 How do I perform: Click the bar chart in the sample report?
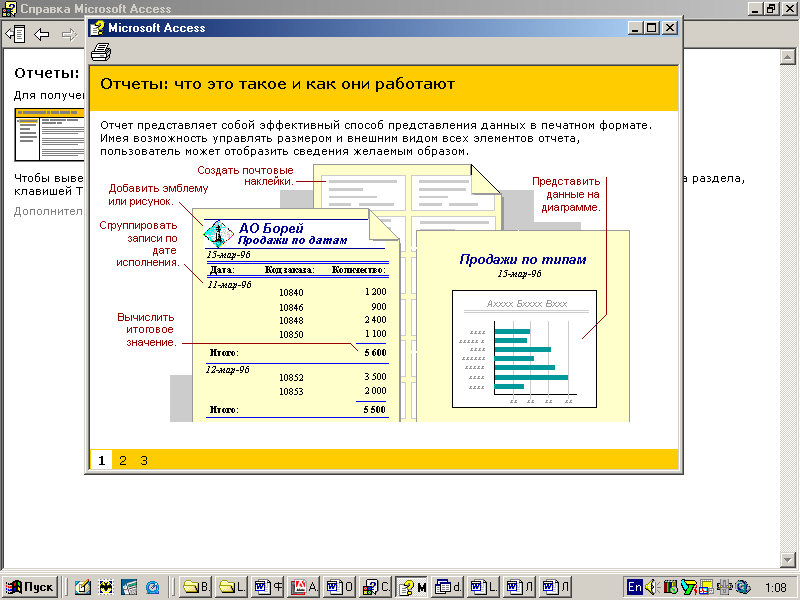tap(524, 349)
